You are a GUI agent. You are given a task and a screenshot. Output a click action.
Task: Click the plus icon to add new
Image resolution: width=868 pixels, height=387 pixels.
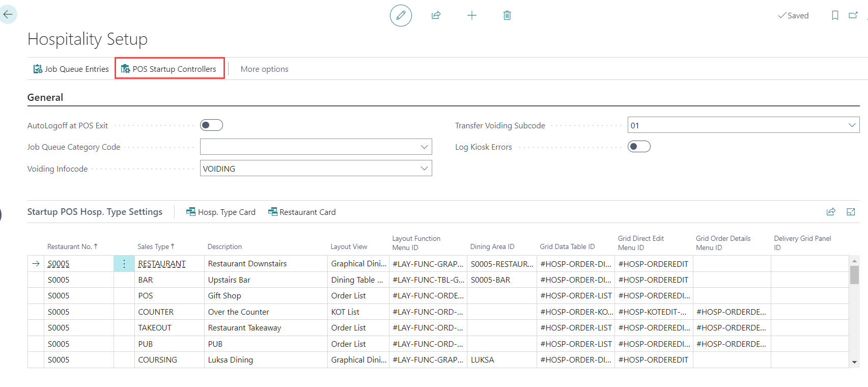pyautogui.click(x=472, y=15)
